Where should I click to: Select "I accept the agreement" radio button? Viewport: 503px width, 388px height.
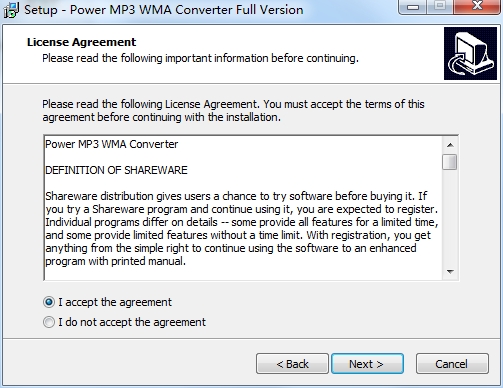click(x=49, y=302)
